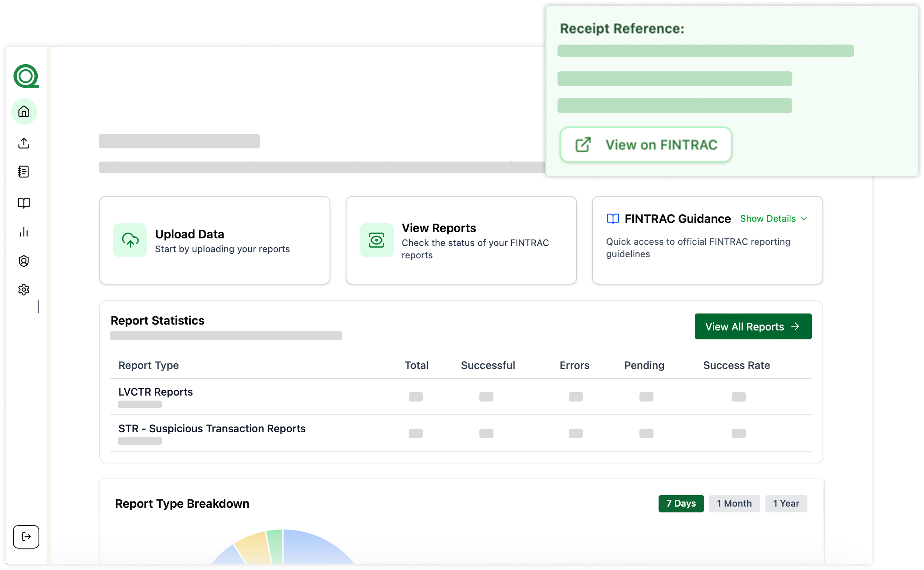The height and width of the screenshot is (570, 924).
Task: Expand Show Details in FINTRAC Guidance
Action: (x=773, y=219)
